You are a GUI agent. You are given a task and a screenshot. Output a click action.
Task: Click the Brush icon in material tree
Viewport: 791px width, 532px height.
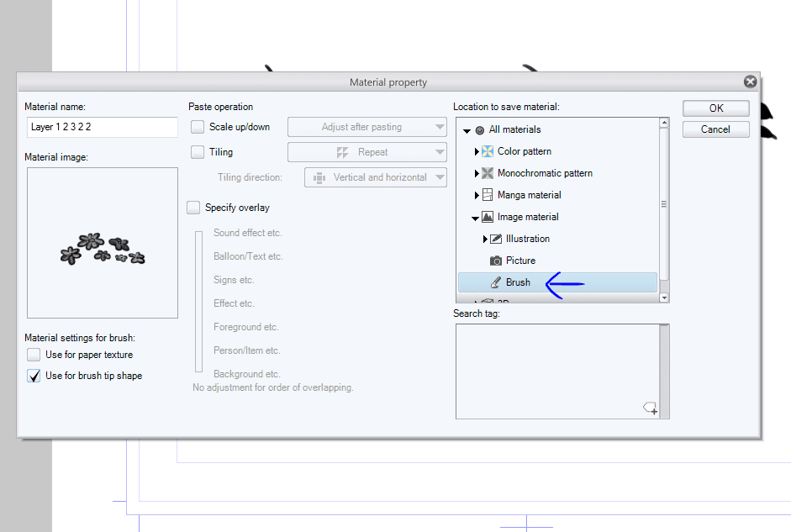496,282
